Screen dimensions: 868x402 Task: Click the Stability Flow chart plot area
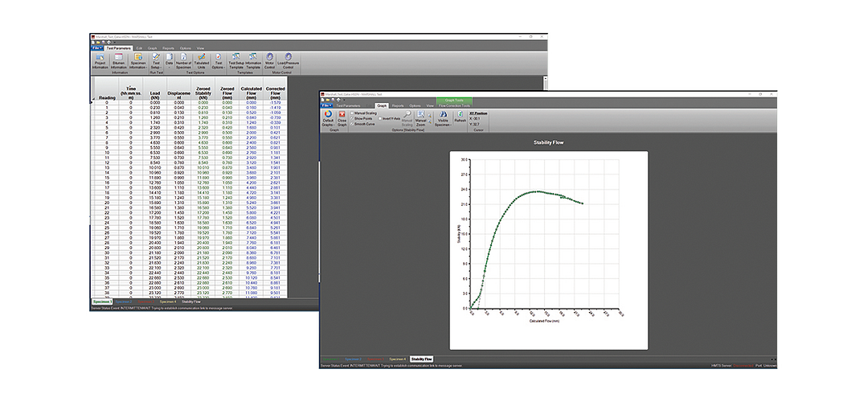pyautogui.click(x=545, y=233)
